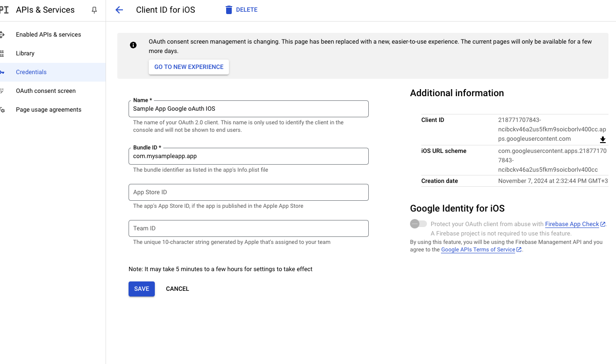Click 'A Firebase project is not required' text
This screenshot has height=364, width=616.
[x=501, y=233]
